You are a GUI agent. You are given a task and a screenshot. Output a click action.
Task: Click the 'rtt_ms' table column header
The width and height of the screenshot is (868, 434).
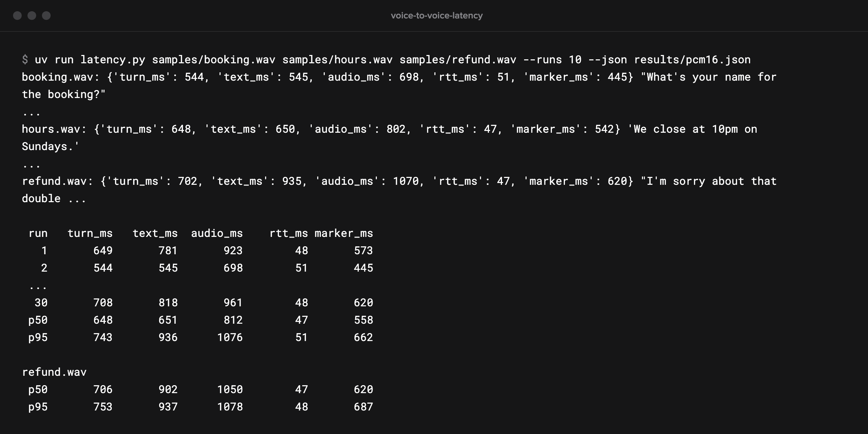[x=289, y=233]
